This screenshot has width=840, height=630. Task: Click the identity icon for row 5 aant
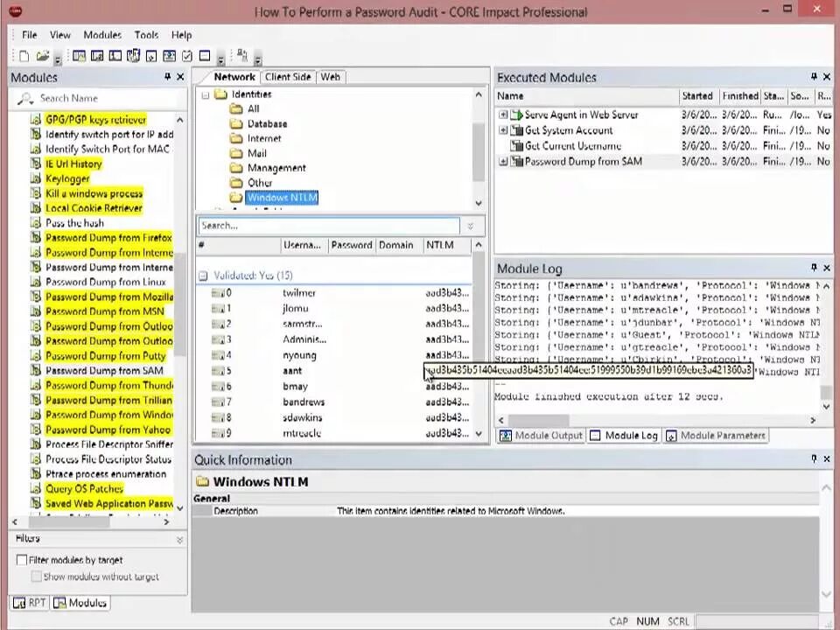click(x=218, y=371)
